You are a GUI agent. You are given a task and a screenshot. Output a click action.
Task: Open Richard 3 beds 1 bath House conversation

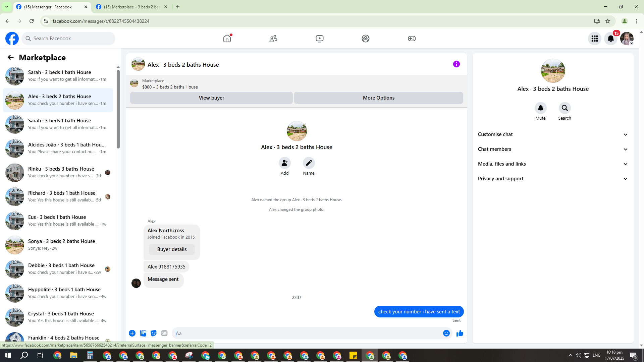pos(58,197)
